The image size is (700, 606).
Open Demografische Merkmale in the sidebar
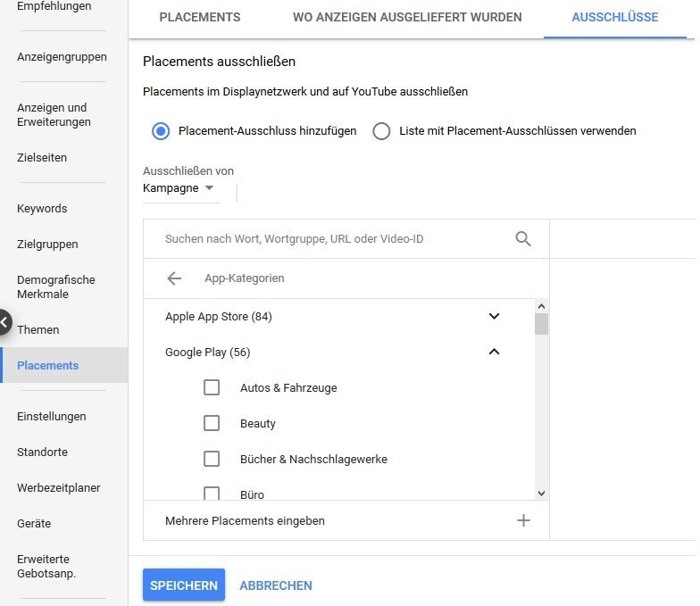pyautogui.click(x=56, y=287)
